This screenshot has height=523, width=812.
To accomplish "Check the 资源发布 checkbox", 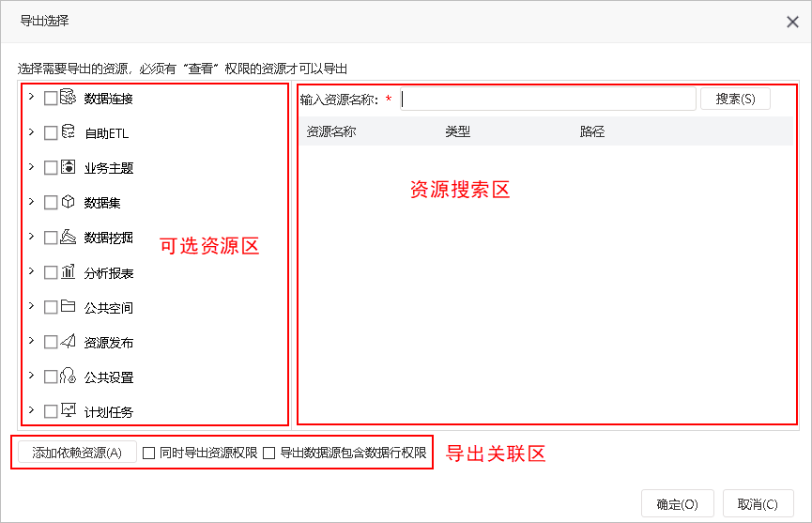I will pyautogui.click(x=51, y=342).
